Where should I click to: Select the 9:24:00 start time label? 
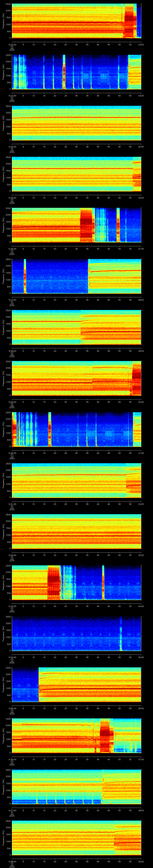click(x=12, y=147)
